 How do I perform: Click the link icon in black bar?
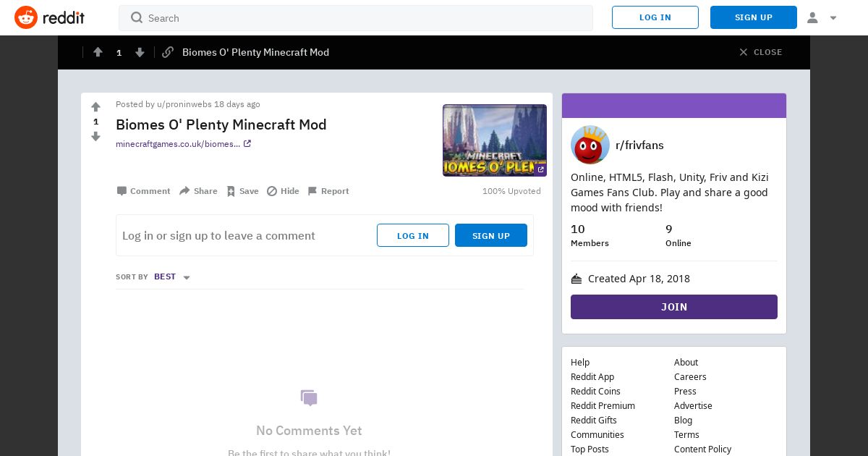168,52
